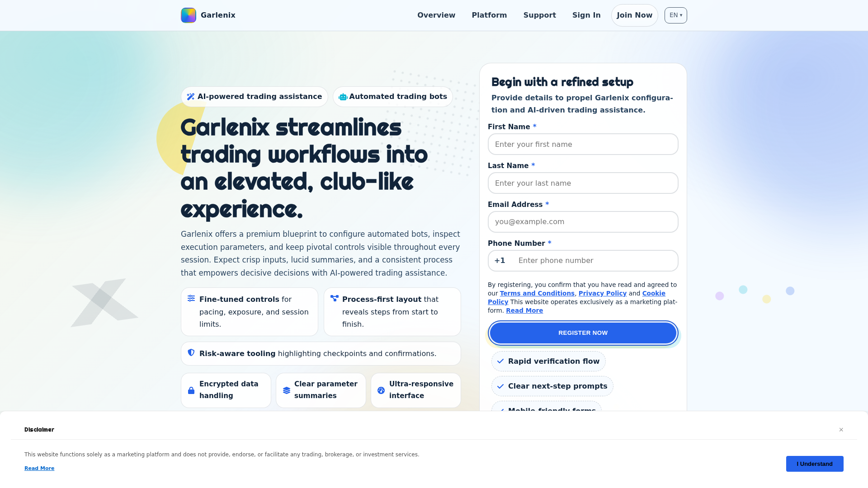This screenshot has height=488, width=868.
Task: Click the I Understand button
Action: [x=815, y=464]
